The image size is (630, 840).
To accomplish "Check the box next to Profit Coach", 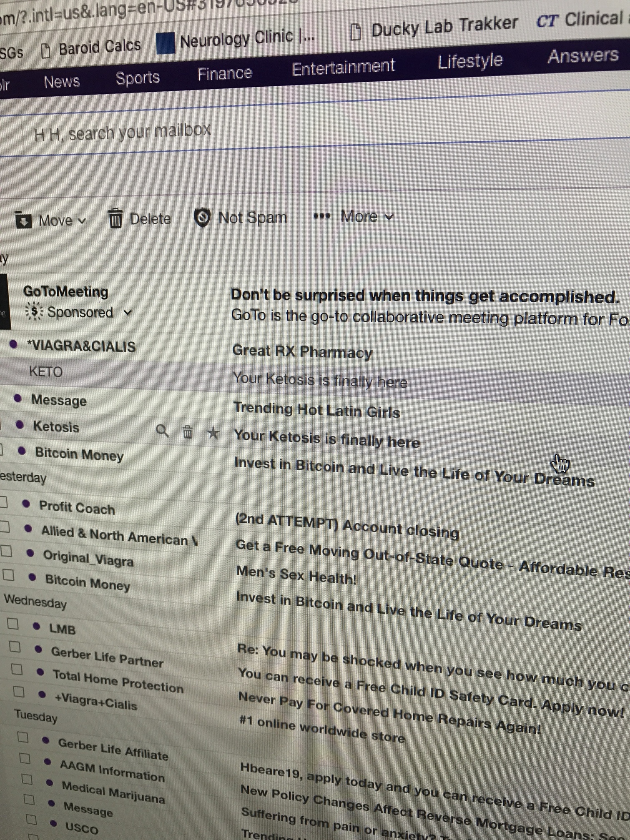I will tap(3, 502).
